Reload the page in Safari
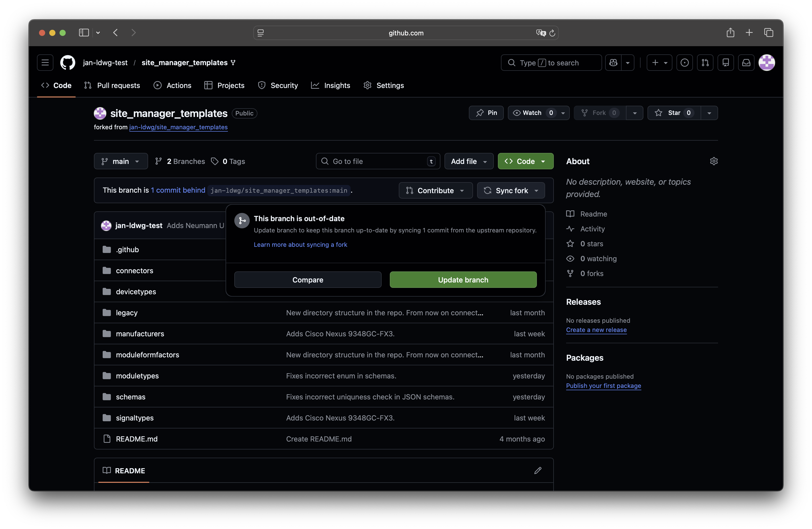Screen dimensions: 812x529 click(552, 33)
